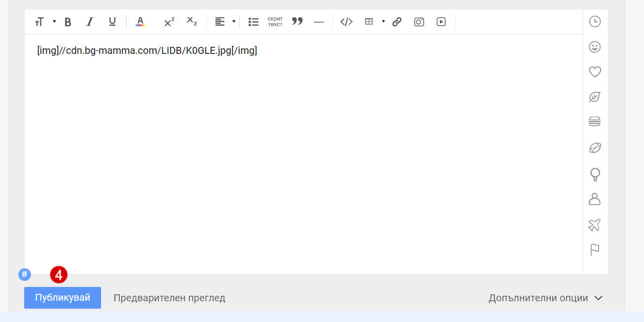644x322 pixels.
Task: Apply superscript formatting
Action: (169, 22)
